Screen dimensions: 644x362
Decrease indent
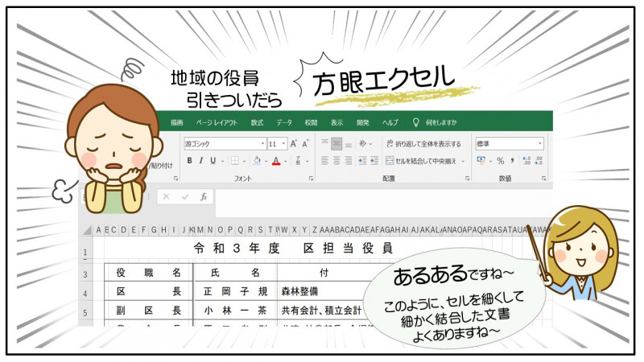[362, 161]
